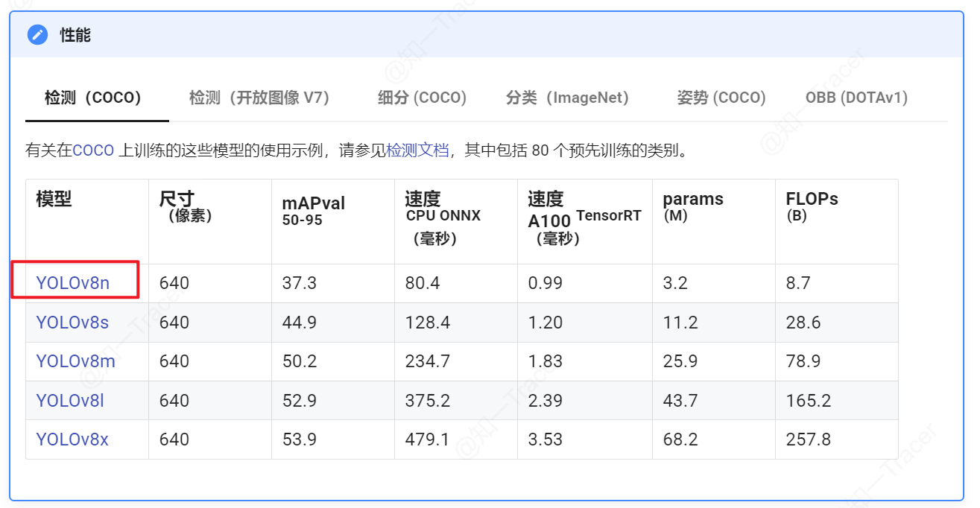Click the FLOPs (B) column header

tap(812, 206)
